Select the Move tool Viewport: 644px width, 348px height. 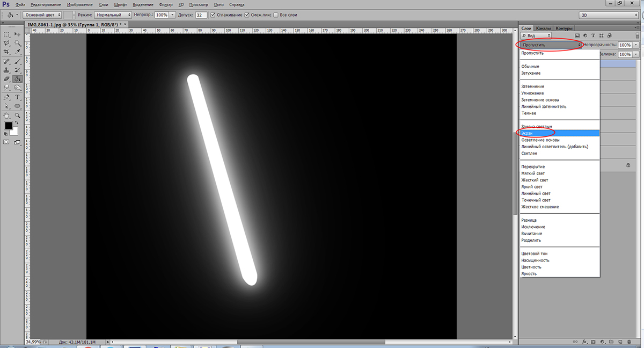18,34
